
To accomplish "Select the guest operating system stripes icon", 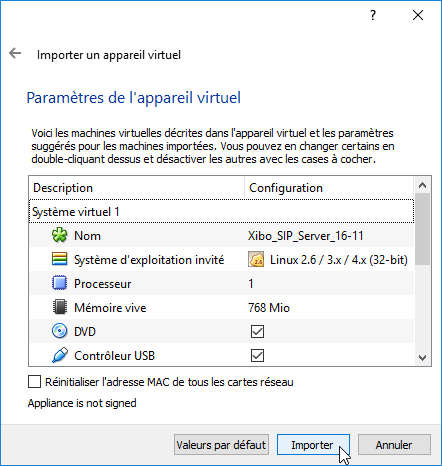I will click(60, 259).
